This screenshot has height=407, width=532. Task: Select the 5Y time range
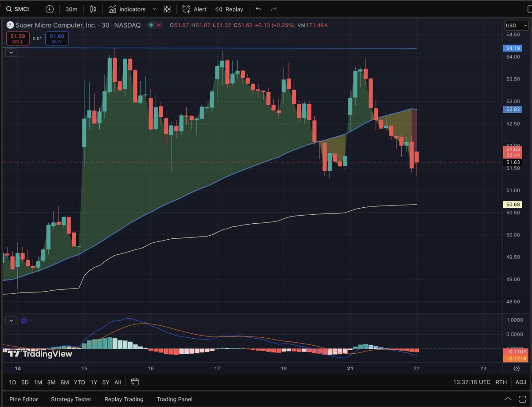click(x=106, y=382)
